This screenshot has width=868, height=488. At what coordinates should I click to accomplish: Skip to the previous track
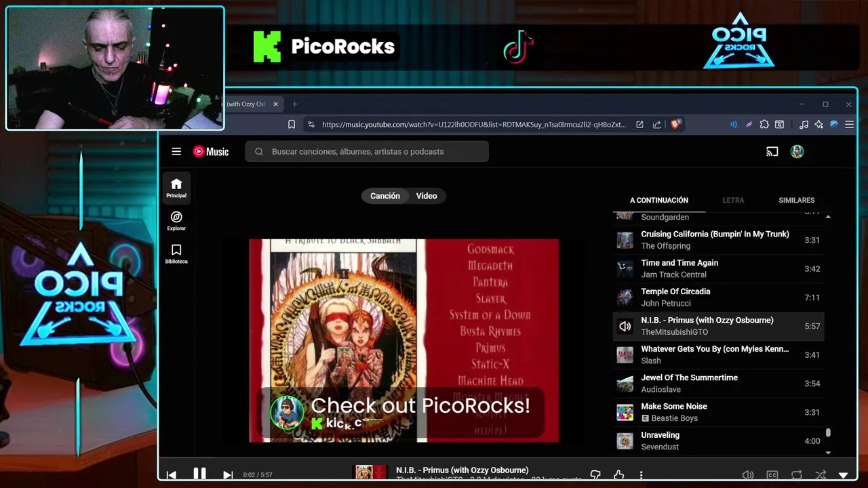[x=172, y=475]
